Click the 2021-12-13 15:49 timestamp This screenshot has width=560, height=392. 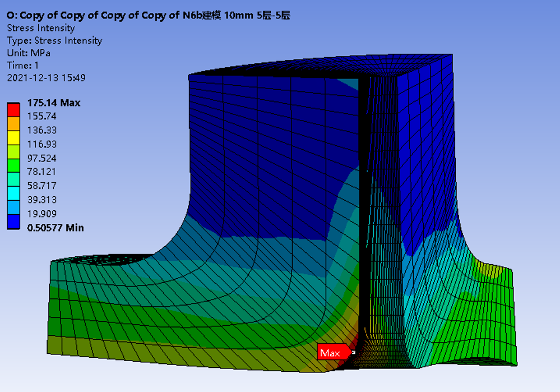pos(46,78)
